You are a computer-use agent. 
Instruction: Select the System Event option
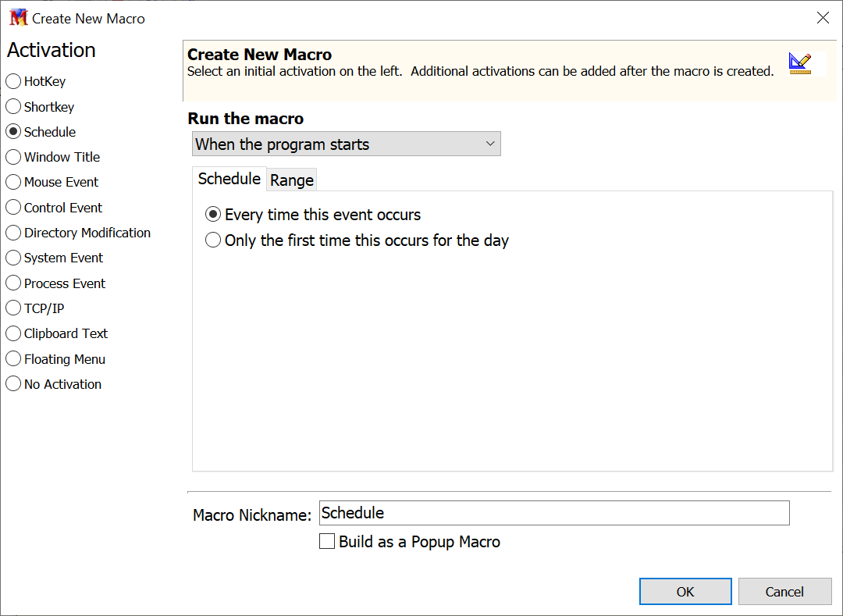point(13,258)
